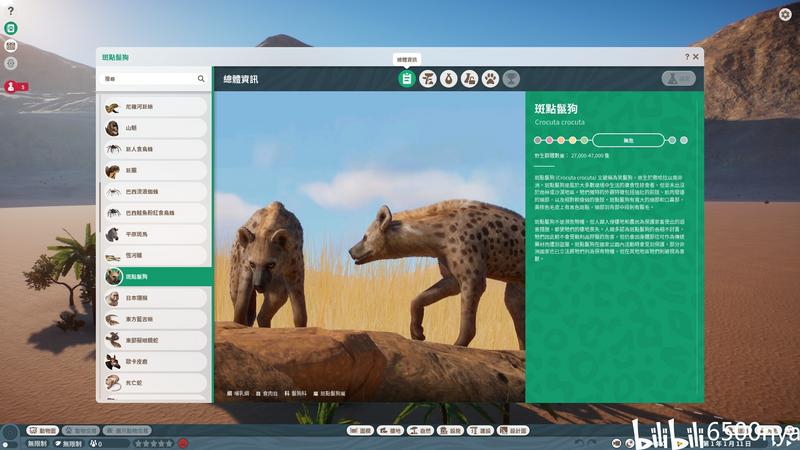Open the 建設 construction menu
This screenshot has width=800, height=450.
(x=481, y=431)
